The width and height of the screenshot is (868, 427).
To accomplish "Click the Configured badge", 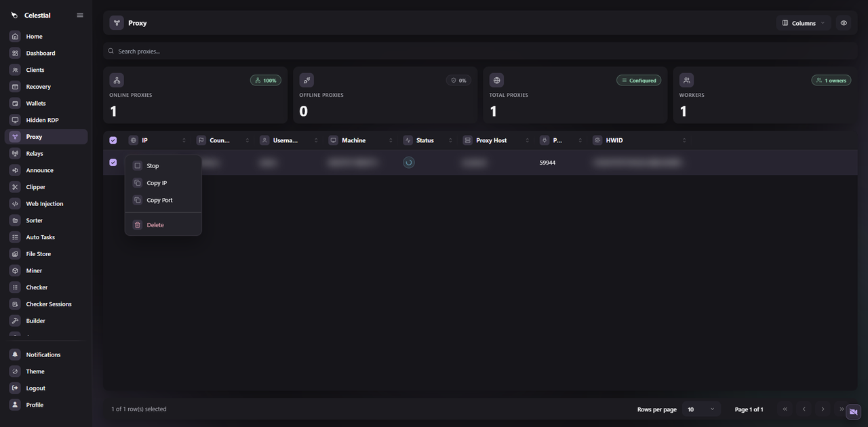I will click(x=639, y=80).
